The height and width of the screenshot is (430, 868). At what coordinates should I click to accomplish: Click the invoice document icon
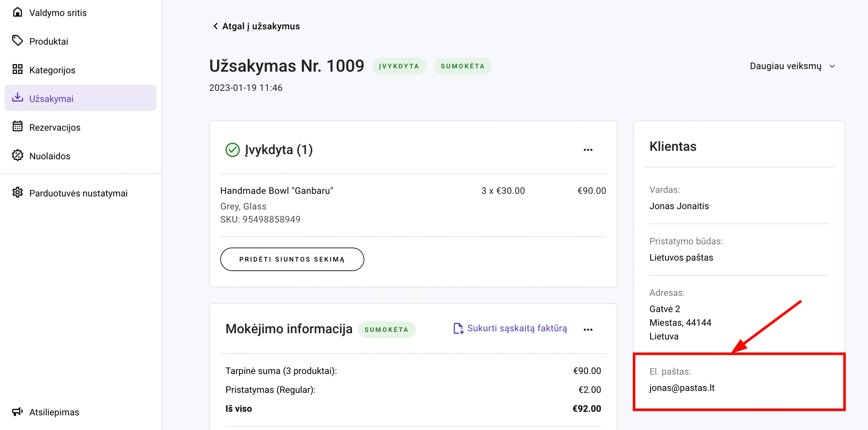coord(458,328)
